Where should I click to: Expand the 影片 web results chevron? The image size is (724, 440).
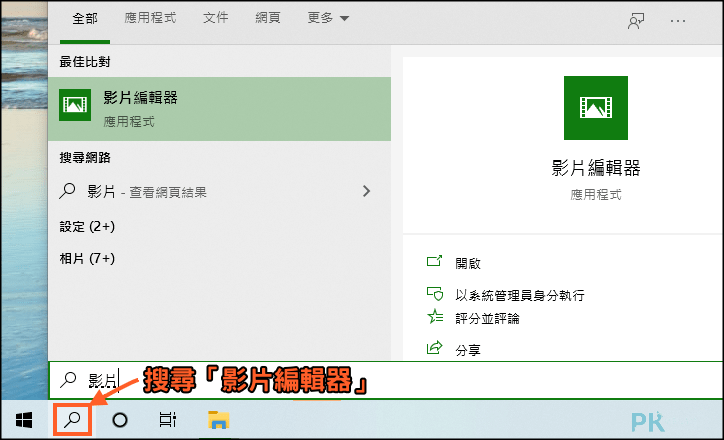click(x=366, y=191)
